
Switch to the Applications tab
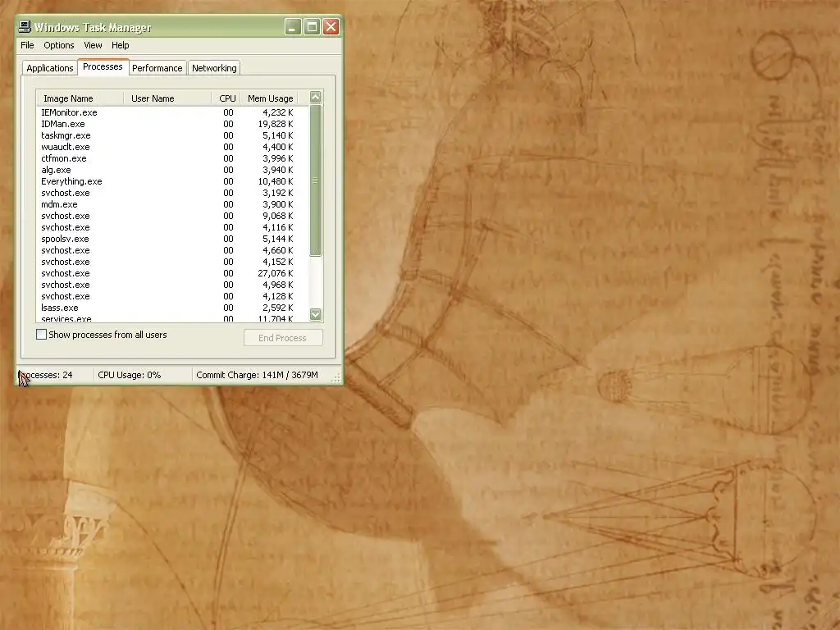tap(50, 68)
